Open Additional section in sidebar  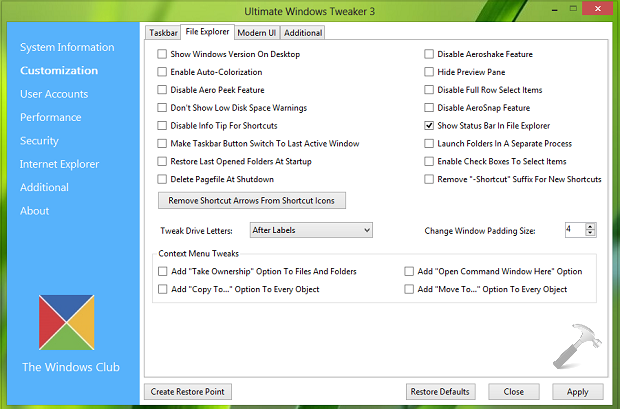coord(44,187)
